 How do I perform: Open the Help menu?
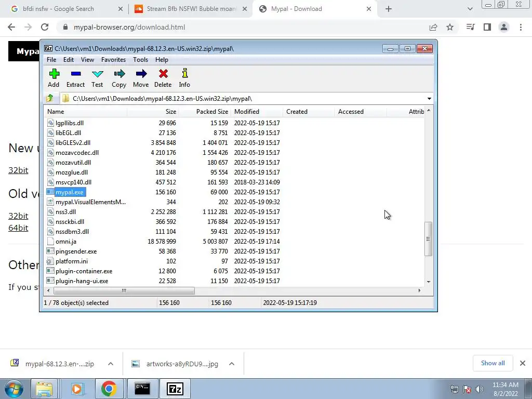click(162, 60)
